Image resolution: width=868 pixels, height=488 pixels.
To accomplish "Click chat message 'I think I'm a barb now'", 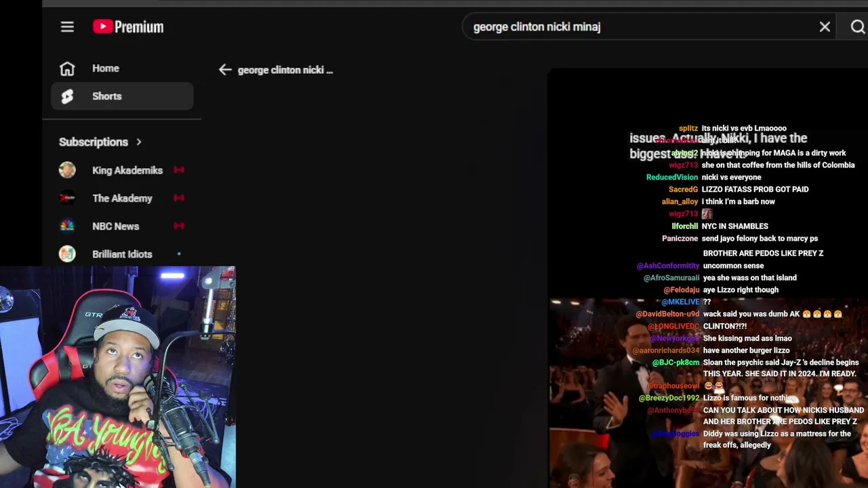I will (x=738, y=201).
